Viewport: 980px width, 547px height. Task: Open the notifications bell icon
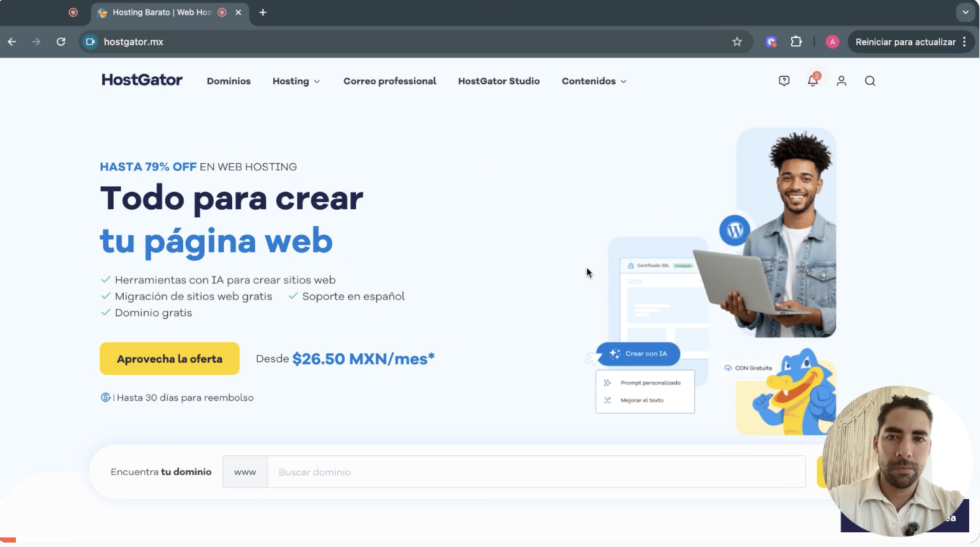pos(812,81)
